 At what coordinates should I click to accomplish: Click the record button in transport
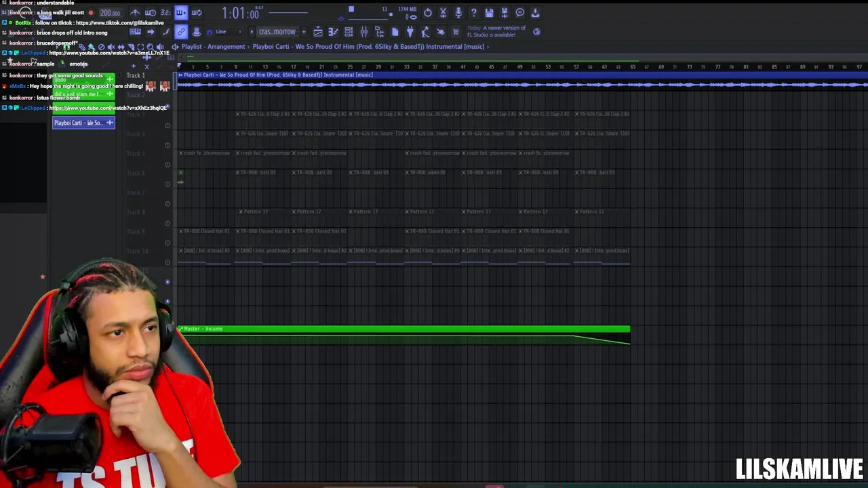(91, 13)
